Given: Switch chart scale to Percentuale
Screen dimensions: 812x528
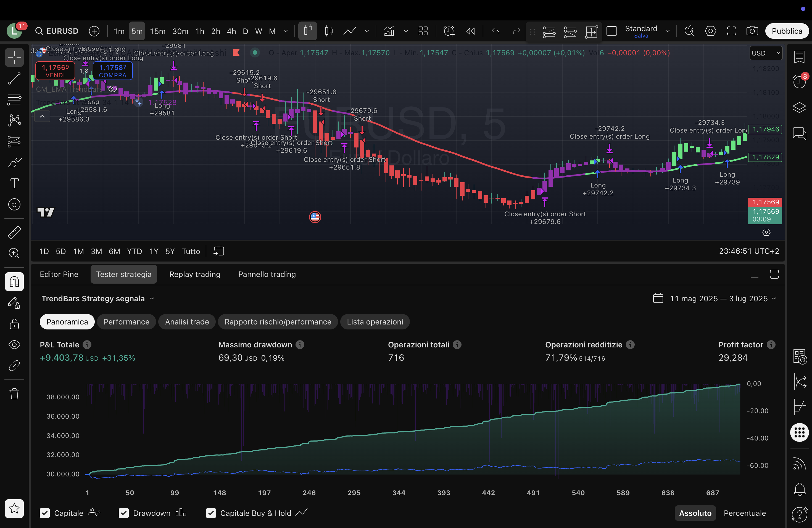Looking at the screenshot, I should pyautogui.click(x=744, y=513).
